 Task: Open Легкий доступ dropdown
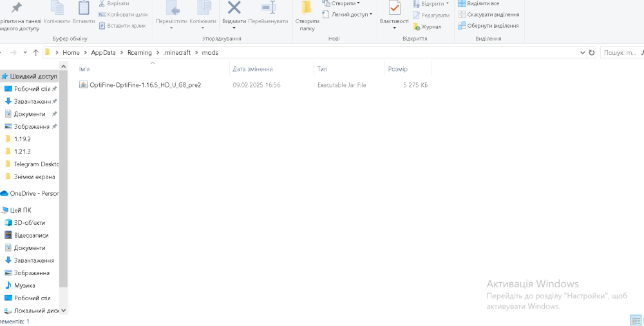point(348,14)
